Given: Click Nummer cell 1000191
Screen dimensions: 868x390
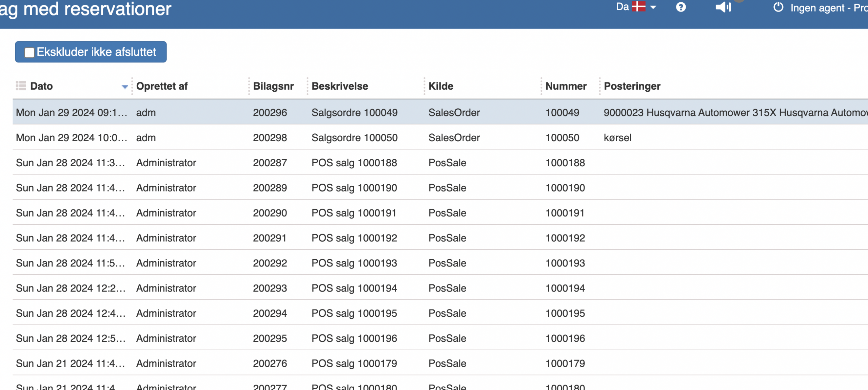Looking at the screenshot, I should 565,213.
